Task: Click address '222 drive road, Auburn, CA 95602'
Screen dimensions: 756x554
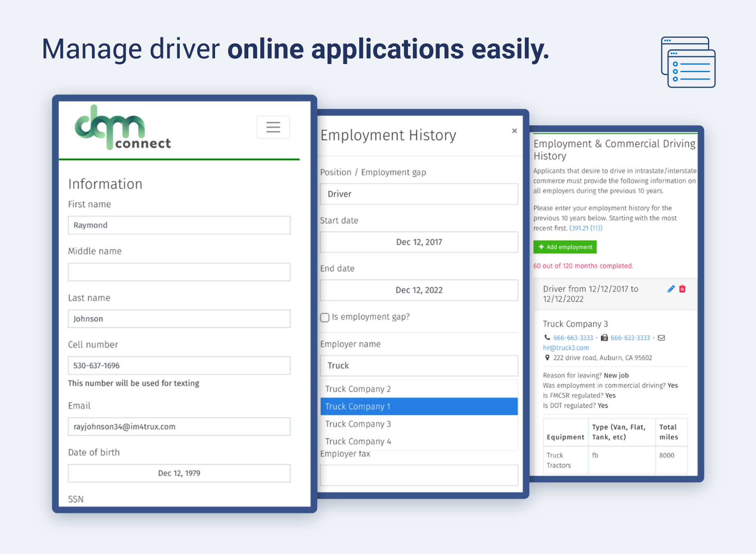Action: point(603,358)
